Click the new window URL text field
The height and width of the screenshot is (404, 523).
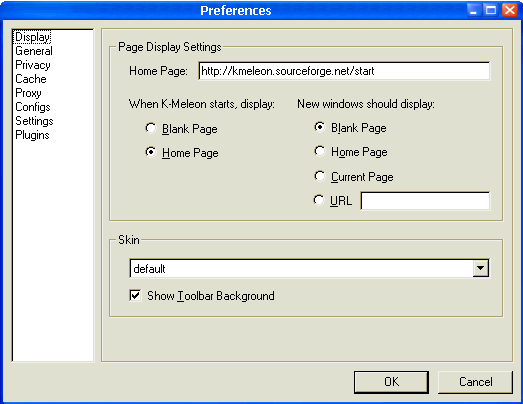425,200
